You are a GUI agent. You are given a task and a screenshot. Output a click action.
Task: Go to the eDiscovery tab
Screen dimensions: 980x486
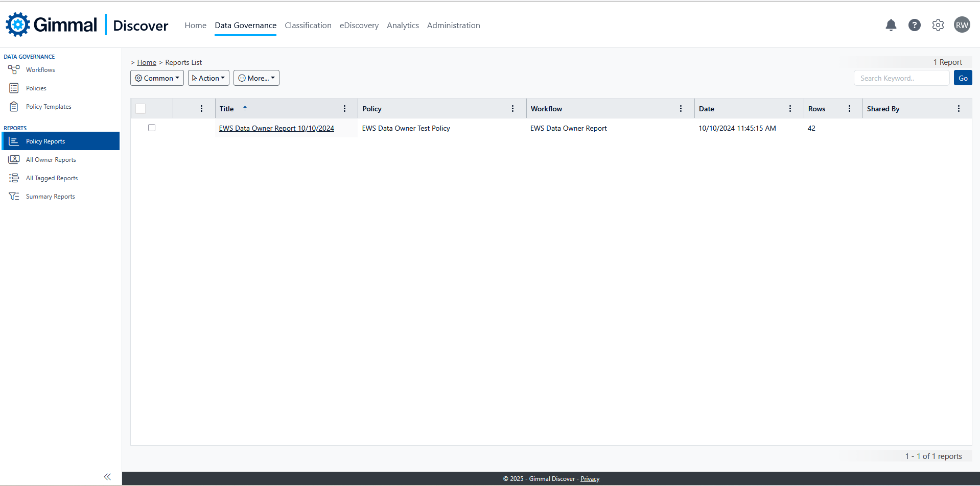point(359,26)
